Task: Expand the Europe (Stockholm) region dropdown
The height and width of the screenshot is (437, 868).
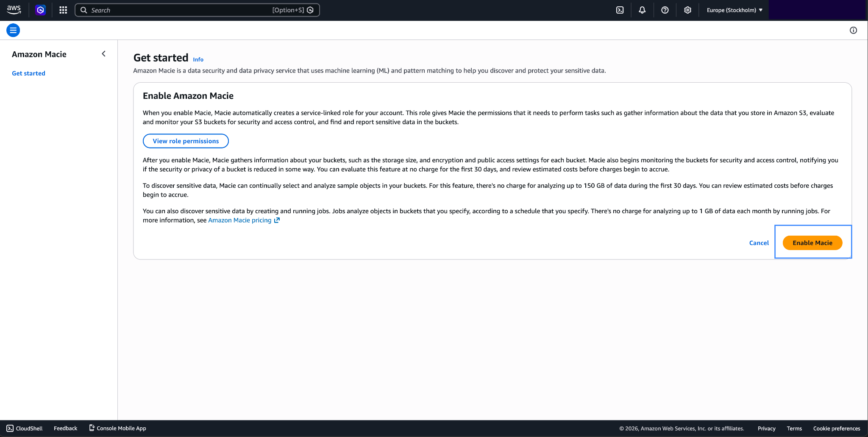Action: tap(734, 10)
